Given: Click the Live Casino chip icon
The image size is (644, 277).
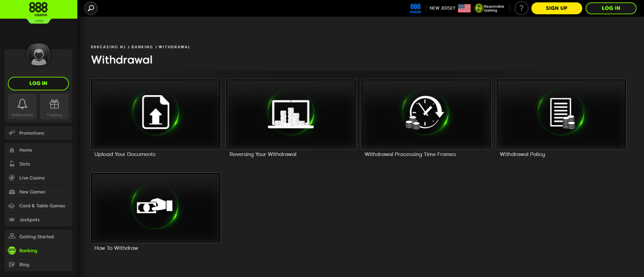Looking at the screenshot, I should point(12,178).
